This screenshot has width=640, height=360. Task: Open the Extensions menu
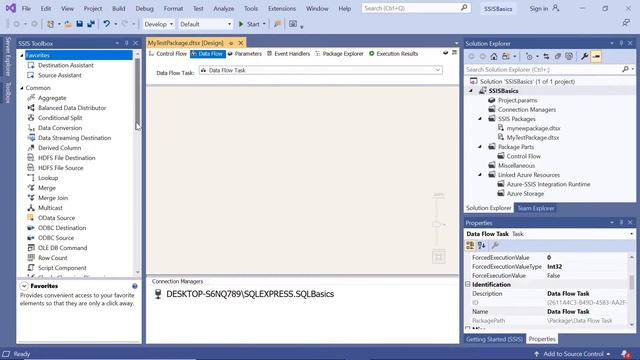(x=282, y=8)
